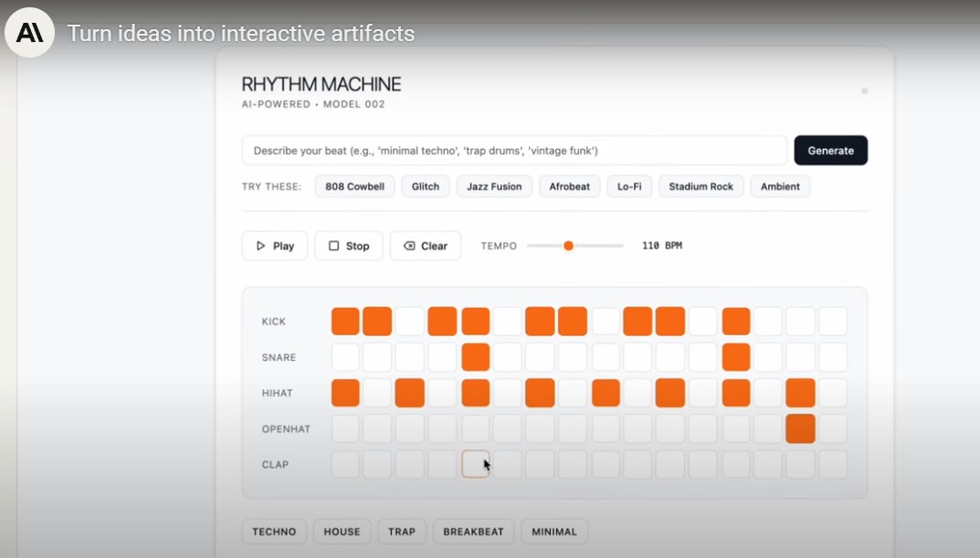Enable the first Snare step
Screen dimensions: 980x558
[345, 357]
